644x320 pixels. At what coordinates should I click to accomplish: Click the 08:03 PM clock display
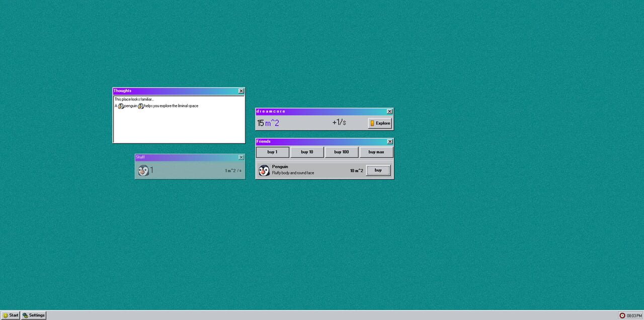(x=634, y=315)
